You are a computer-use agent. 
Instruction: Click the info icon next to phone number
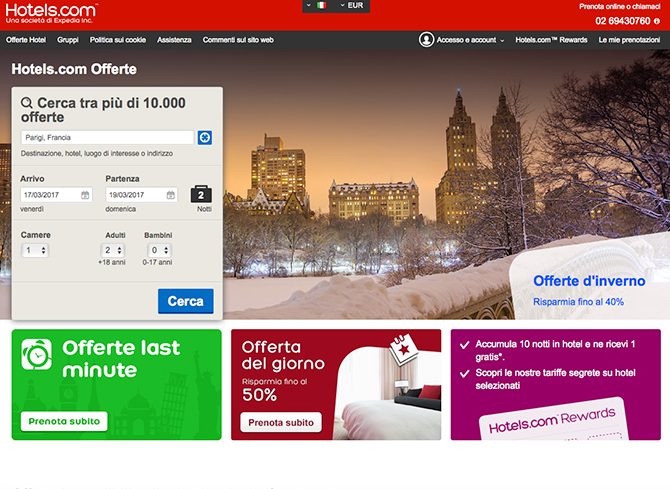657,21
